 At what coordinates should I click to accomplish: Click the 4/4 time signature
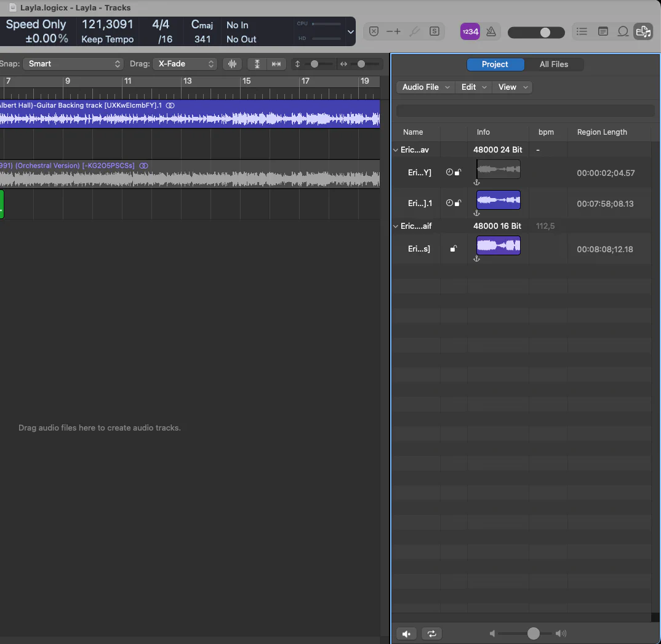(161, 25)
